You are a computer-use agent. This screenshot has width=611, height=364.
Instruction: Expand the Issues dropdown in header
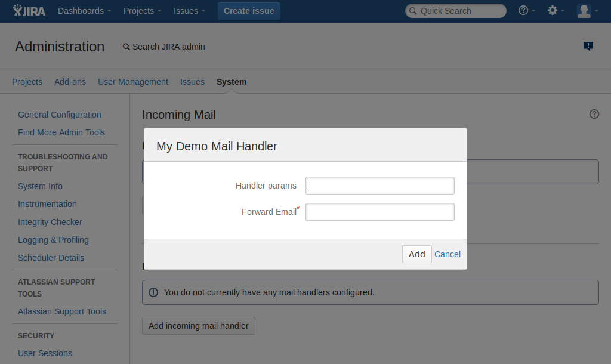point(189,11)
